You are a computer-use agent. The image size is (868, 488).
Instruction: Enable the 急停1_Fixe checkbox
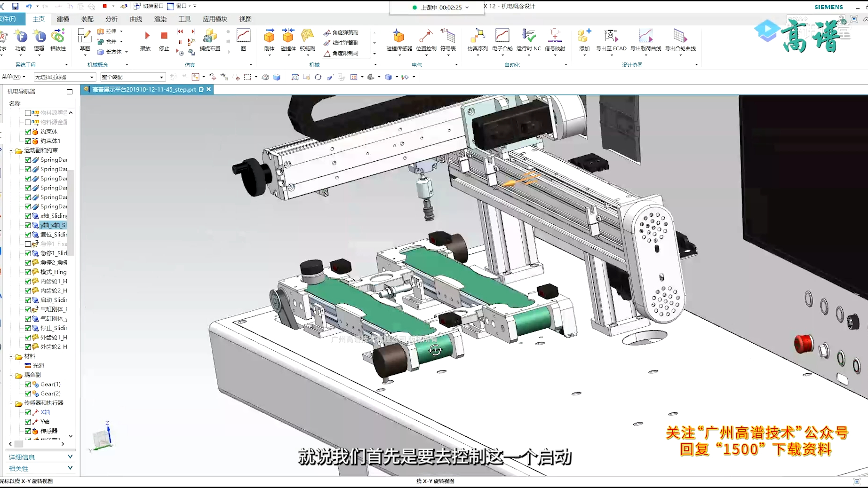[x=27, y=244]
